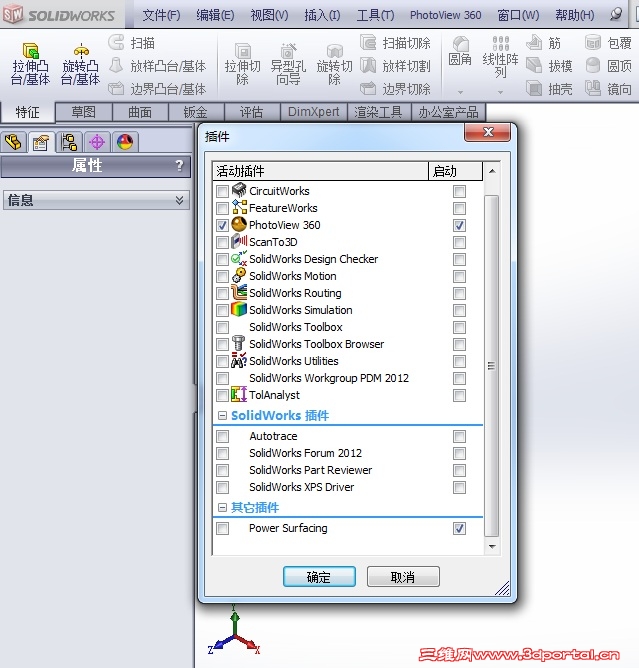Enable the CircuitWorks active add-in checkbox
The image size is (639, 668).
click(222, 191)
